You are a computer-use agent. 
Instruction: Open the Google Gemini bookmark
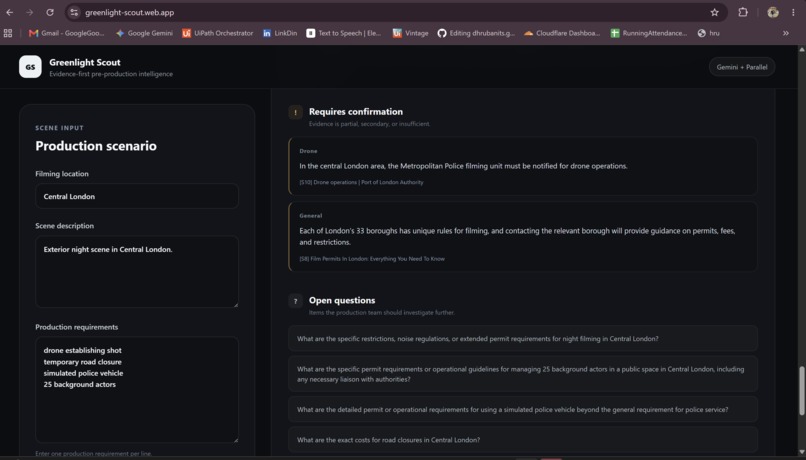pyautogui.click(x=144, y=33)
